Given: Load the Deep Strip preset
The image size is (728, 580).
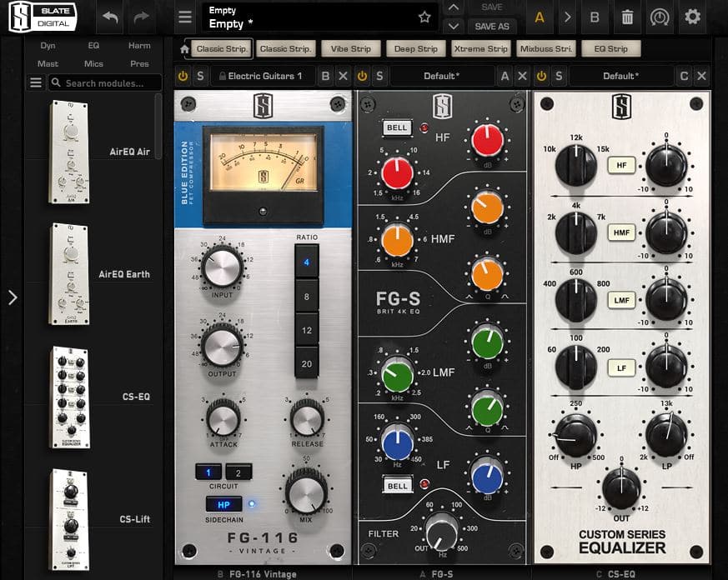Looking at the screenshot, I should click(x=415, y=48).
